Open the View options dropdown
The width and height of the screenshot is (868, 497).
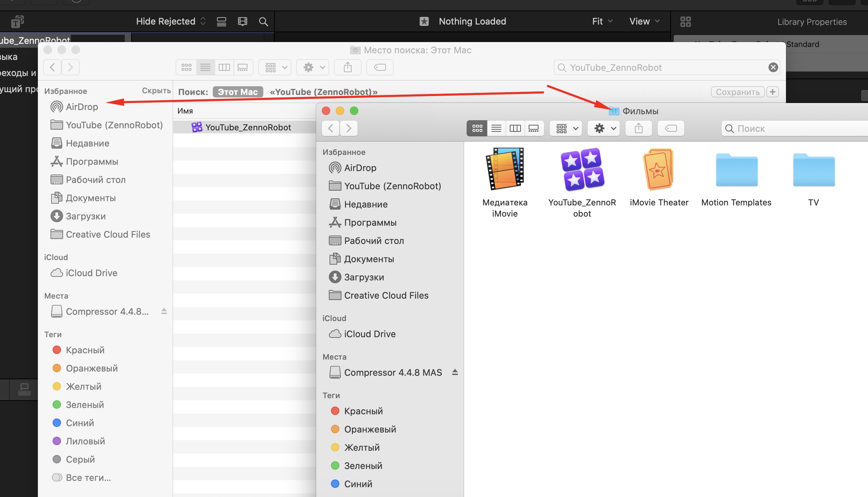click(644, 21)
